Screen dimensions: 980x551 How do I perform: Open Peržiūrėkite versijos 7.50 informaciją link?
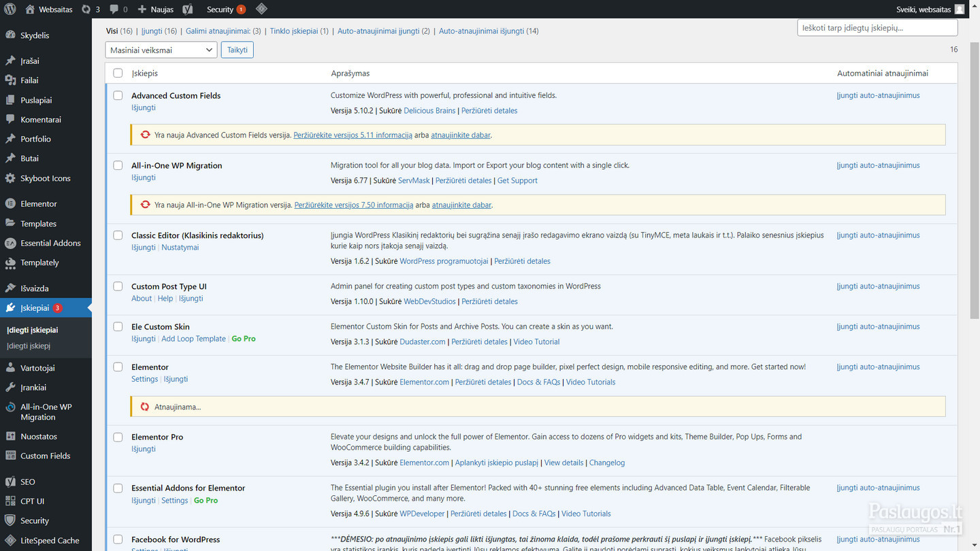pyautogui.click(x=354, y=205)
